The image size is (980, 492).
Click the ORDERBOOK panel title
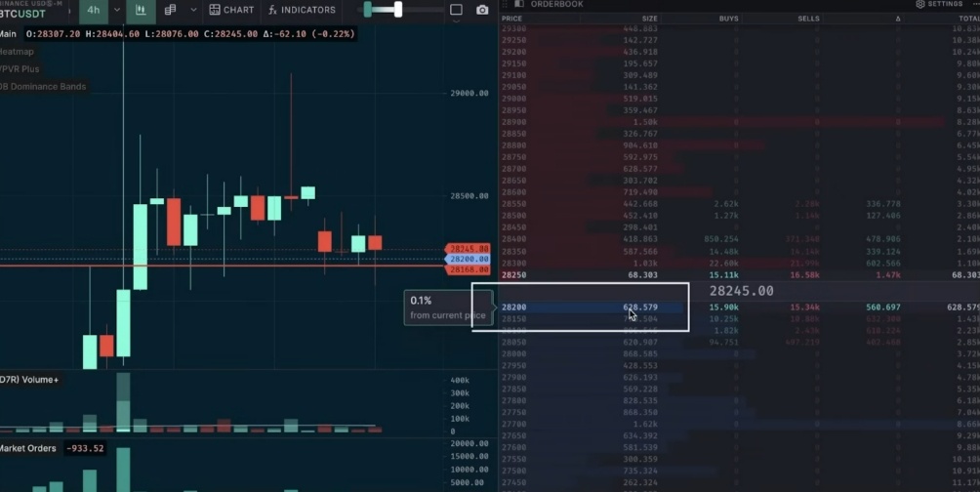(557, 4)
